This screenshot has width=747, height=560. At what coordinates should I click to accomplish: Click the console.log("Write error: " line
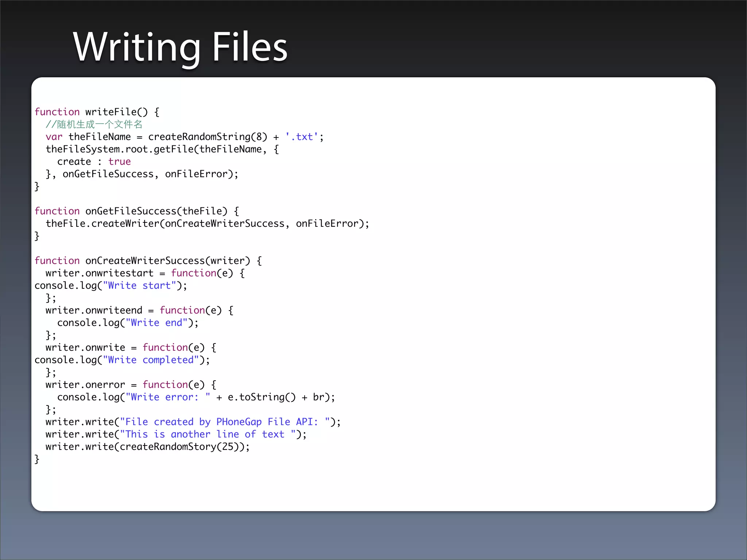196,397
